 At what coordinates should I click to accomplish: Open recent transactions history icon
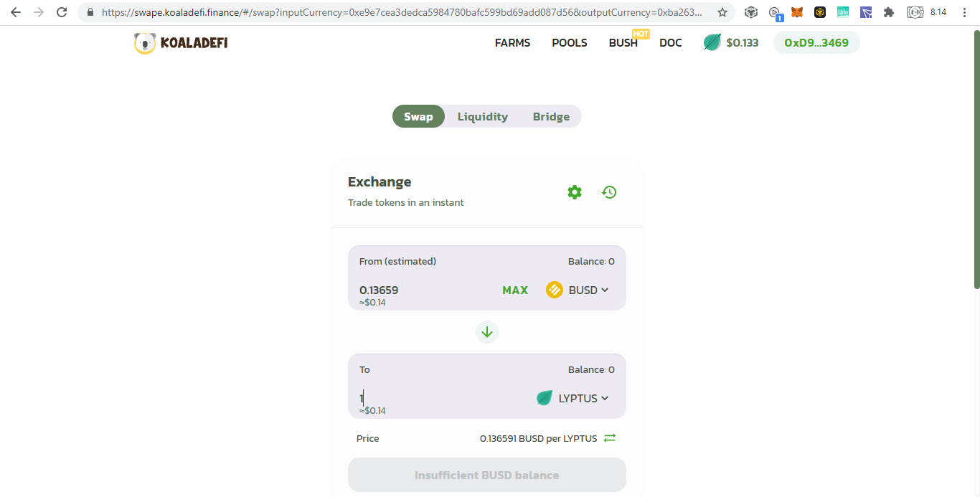[x=609, y=192]
